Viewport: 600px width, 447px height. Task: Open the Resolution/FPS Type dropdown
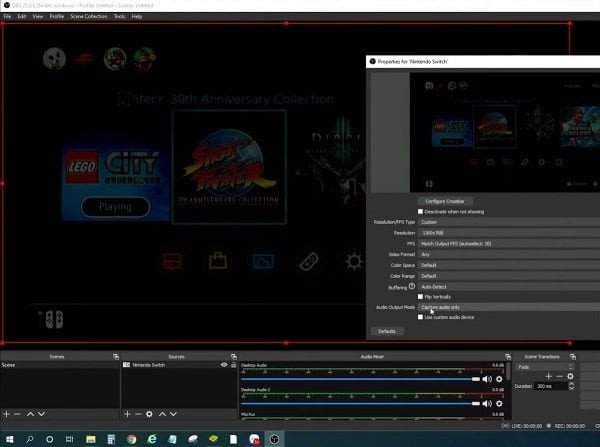click(x=509, y=222)
